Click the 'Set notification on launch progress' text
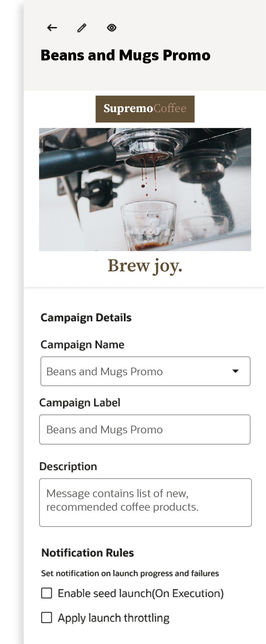Screen dimensions: 266x644 [130, 573]
